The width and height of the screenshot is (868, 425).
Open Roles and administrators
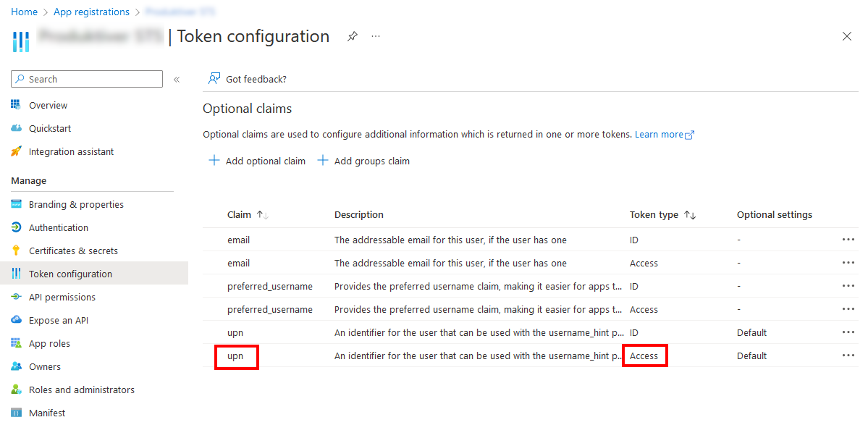coord(82,390)
